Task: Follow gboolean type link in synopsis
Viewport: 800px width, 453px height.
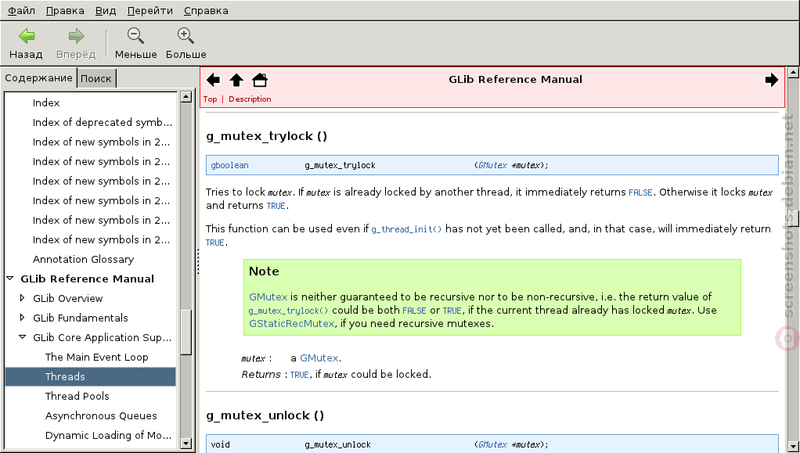Action: pyautogui.click(x=230, y=165)
